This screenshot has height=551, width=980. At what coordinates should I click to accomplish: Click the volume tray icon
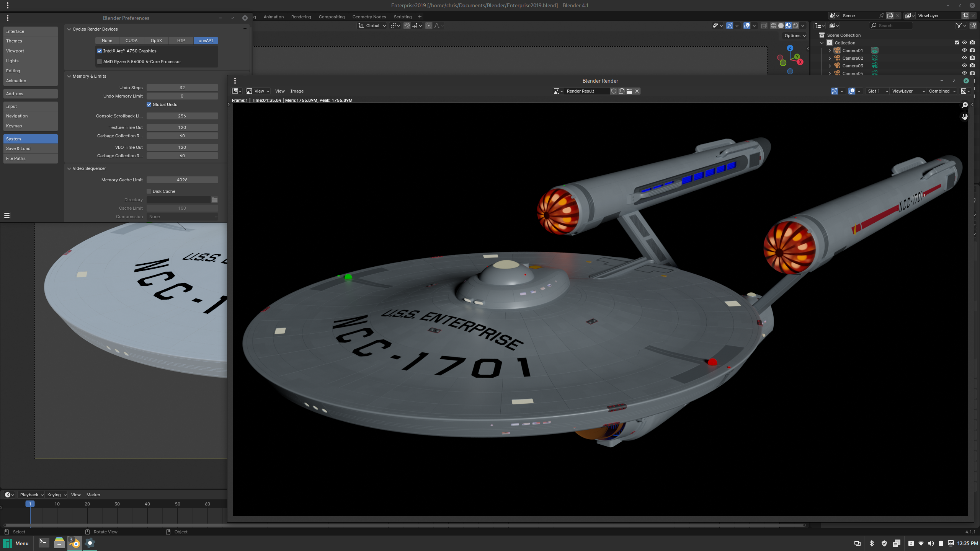coord(931,543)
